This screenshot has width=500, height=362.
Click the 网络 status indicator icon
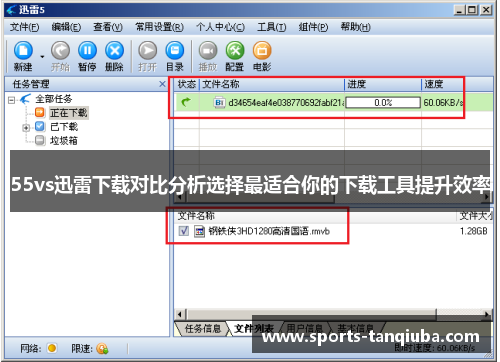[52, 348]
